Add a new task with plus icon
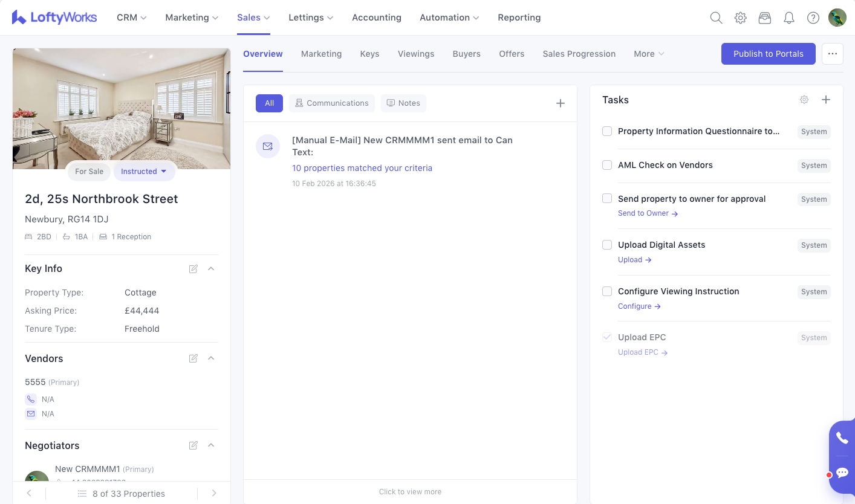Image resolution: width=855 pixels, height=504 pixels. (826, 100)
